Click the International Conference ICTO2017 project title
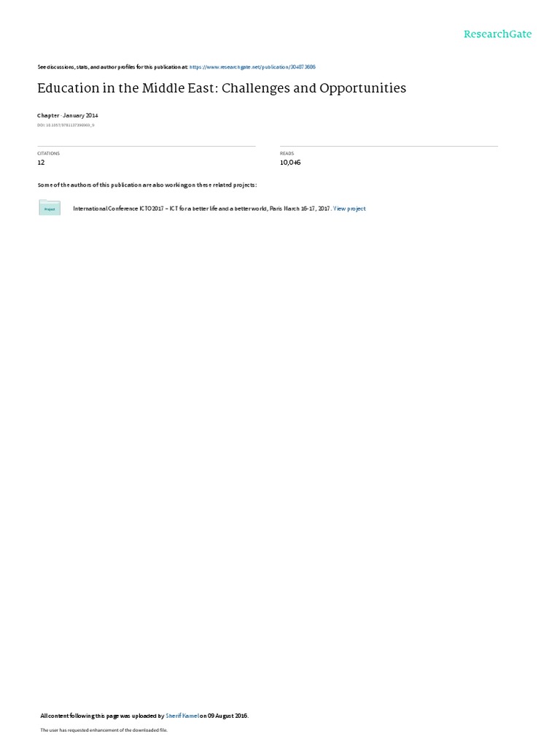The height and width of the screenshot is (747, 560). tap(202, 209)
